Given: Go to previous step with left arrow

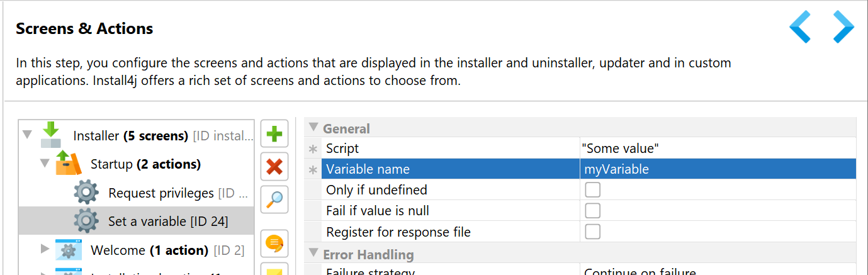Looking at the screenshot, I should click(x=800, y=26).
